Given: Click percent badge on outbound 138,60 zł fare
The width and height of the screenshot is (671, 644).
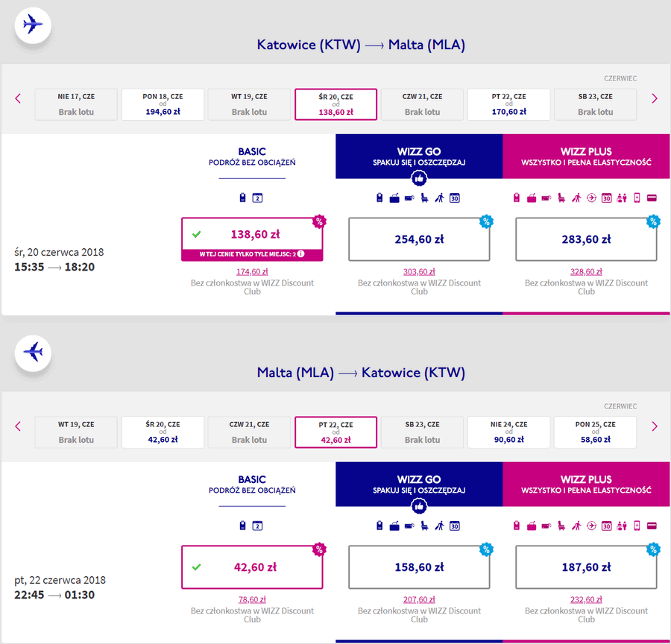Looking at the screenshot, I should [319, 221].
